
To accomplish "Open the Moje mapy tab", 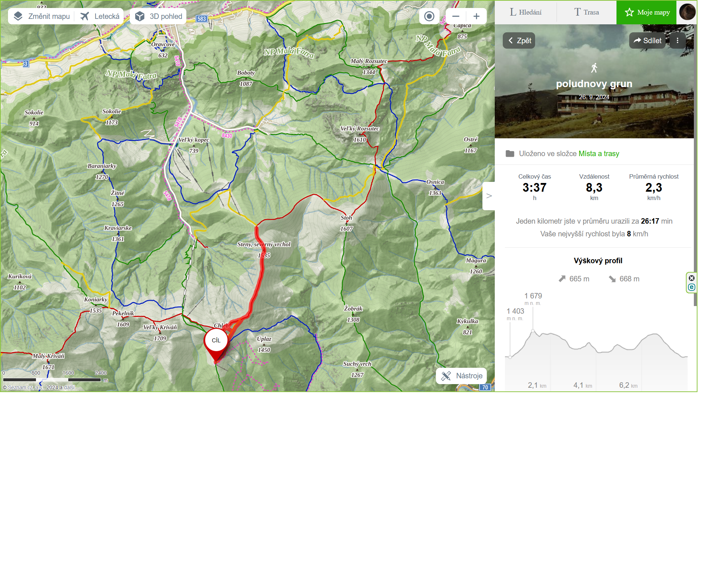I will tap(646, 12).
